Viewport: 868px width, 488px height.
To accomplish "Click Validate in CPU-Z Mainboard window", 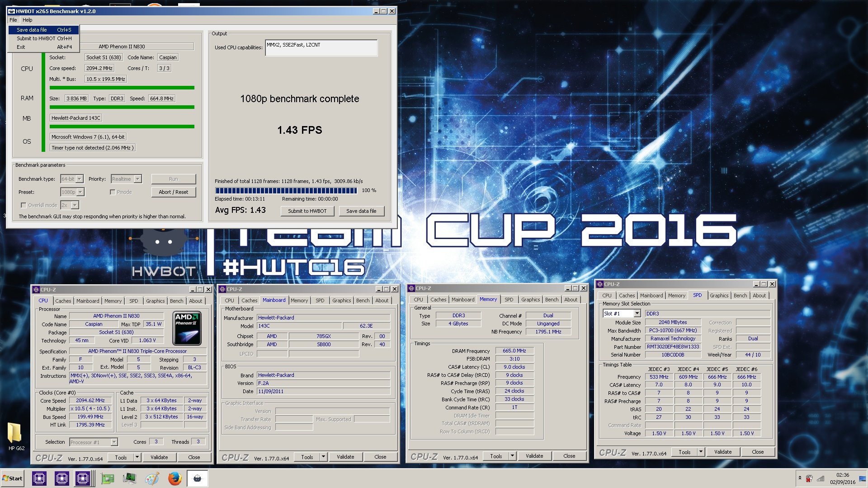I will pyautogui.click(x=345, y=457).
